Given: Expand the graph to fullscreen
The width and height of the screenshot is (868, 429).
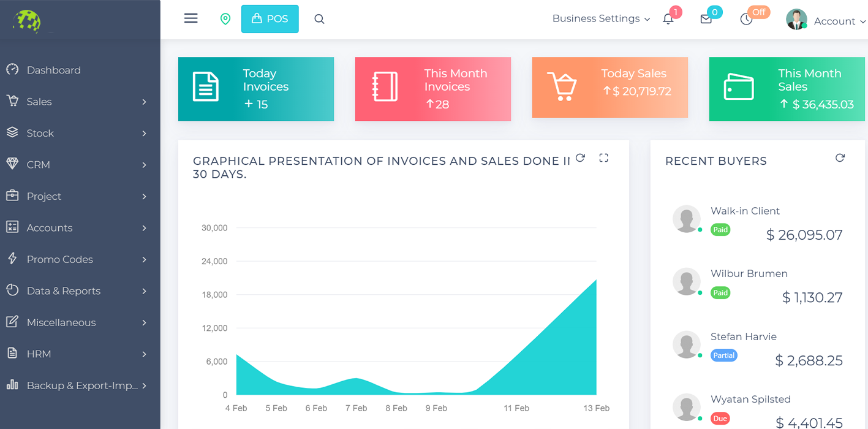Looking at the screenshot, I should pos(603,158).
